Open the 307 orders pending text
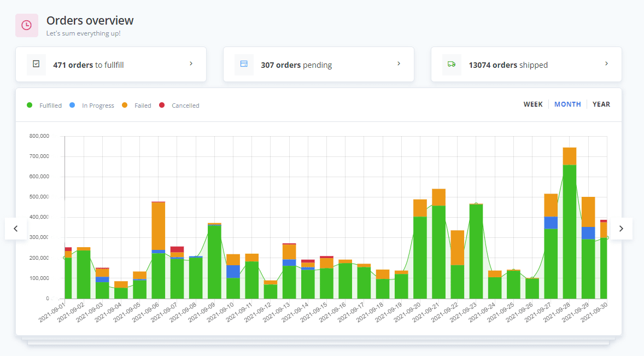644x356 pixels. pyautogui.click(x=296, y=65)
